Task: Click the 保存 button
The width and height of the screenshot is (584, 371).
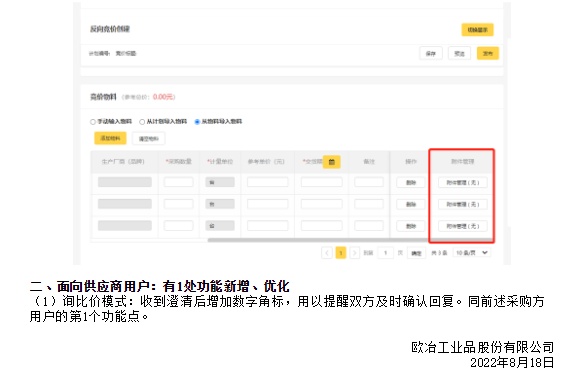Action: pos(431,53)
